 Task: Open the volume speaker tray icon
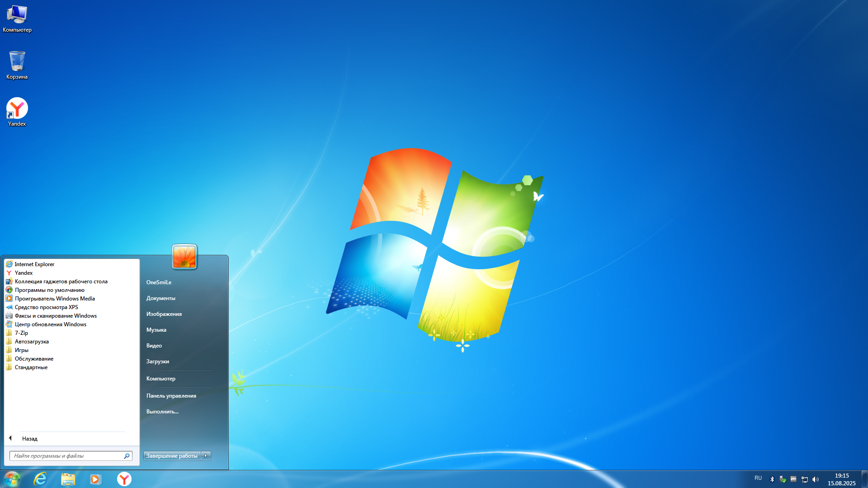tap(816, 479)
